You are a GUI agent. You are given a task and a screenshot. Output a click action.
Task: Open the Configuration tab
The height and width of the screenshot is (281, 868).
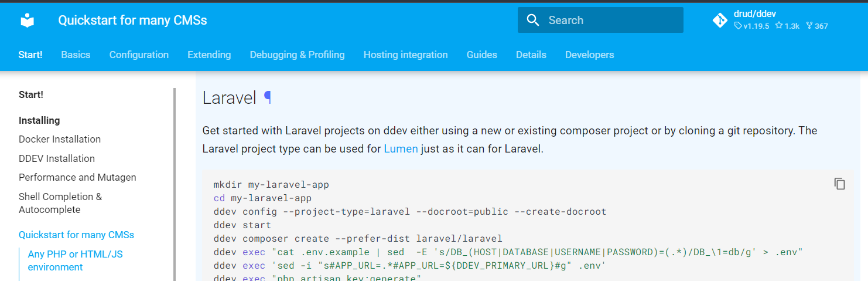pyautogui.click(x=139, y=55)
